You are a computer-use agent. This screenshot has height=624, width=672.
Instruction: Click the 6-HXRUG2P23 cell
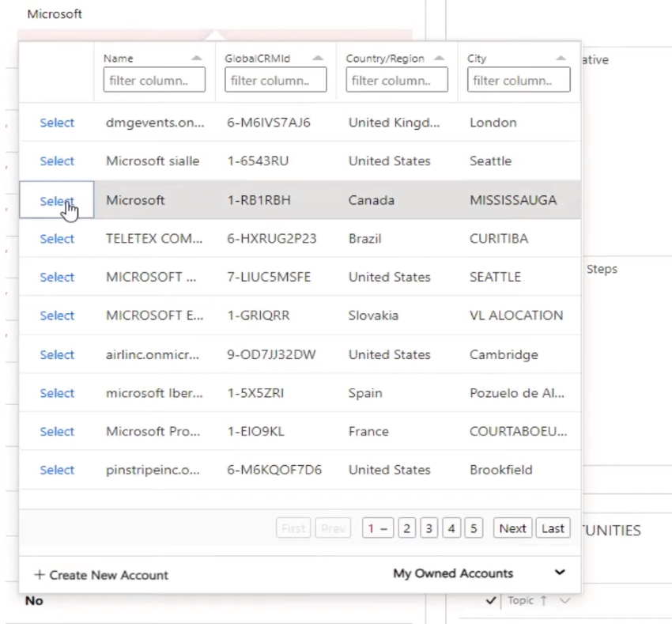pos(272,239)
